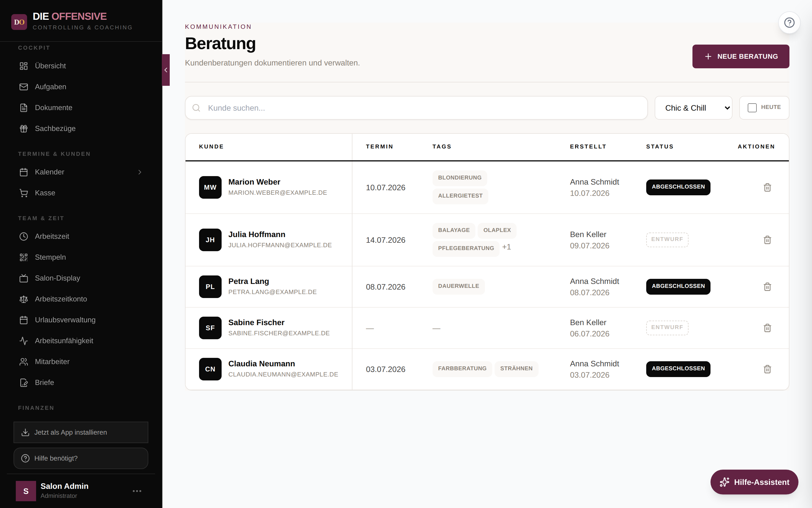Viewport: 812px width, 508px height.
Task: Open Mitarbeiter in the sidebar
Action: click(x=81, y=362)
